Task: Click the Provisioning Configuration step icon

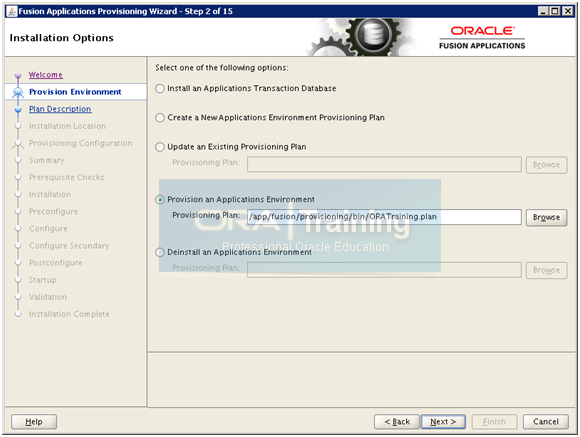Action: tap(18, 144)
